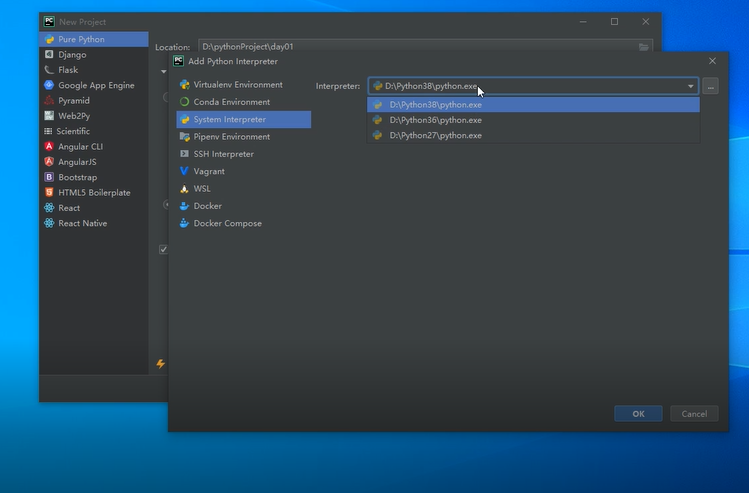Choose Django project type
Screen dimensions: 749x493
94,54
